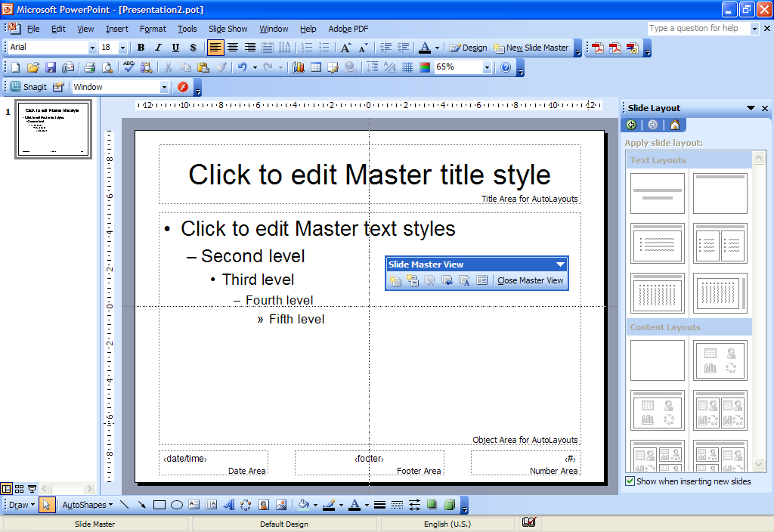Open the File menu
774x532 pixels.
[33, 29]
